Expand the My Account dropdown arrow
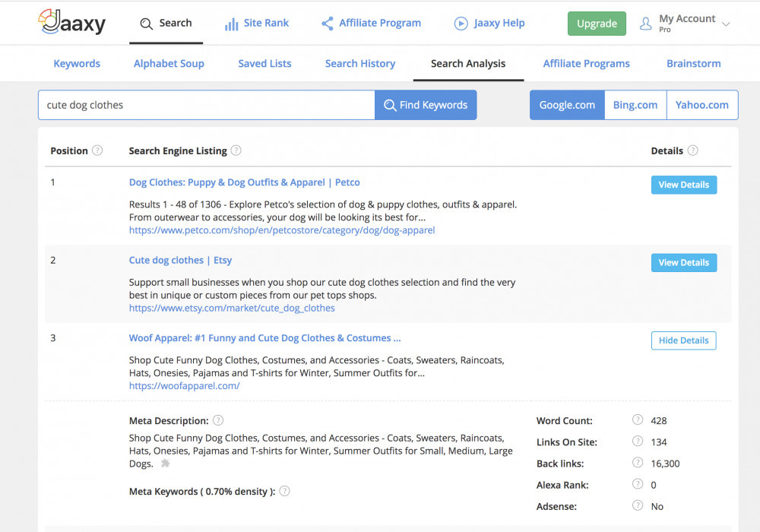 (726, 24)
